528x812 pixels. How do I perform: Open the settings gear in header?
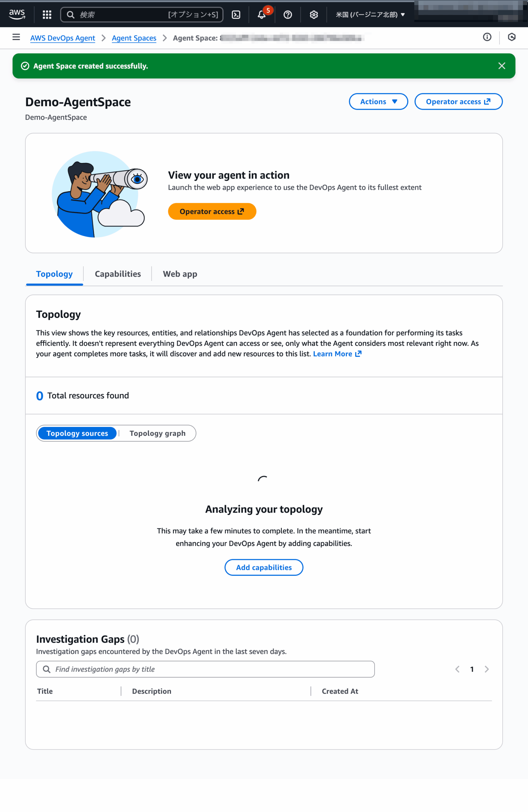pos(313,15)
